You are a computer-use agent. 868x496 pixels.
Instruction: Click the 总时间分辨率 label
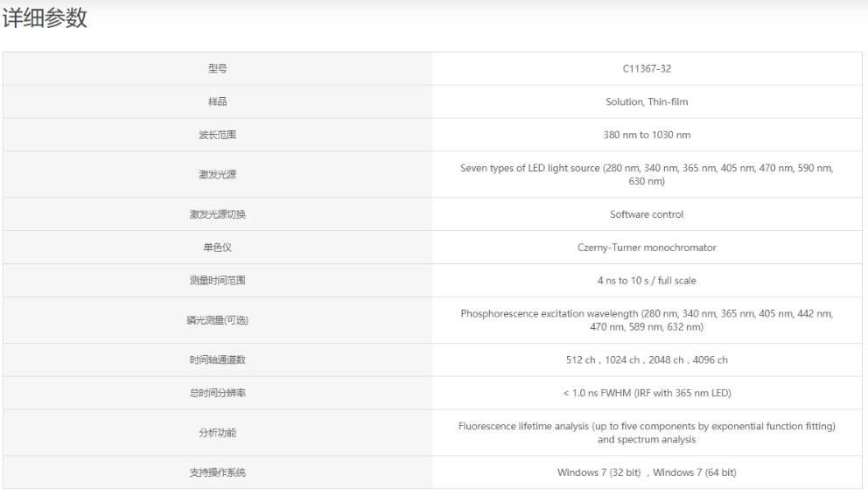[x=218, y=393]
